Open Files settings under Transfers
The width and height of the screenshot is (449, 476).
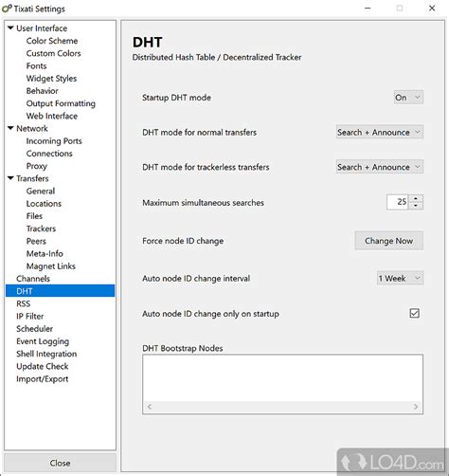click(34, 216)
